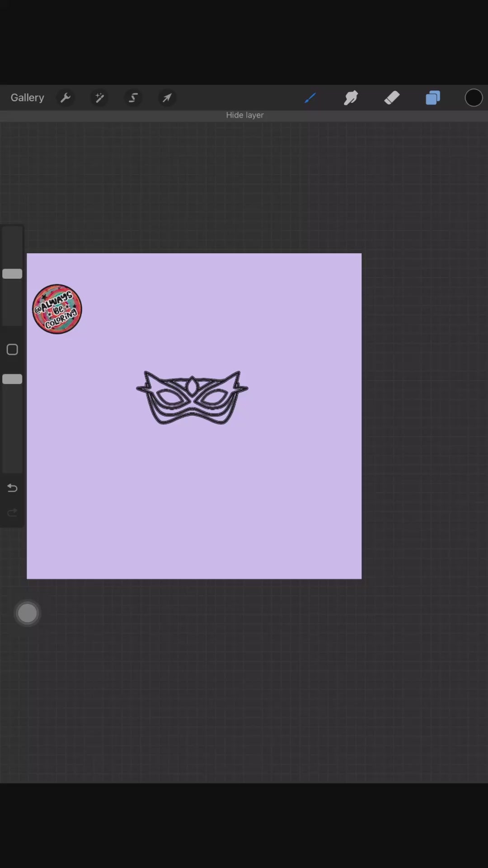This screenshot has height=868, width=488.
Task: Redo the last undone action
Action: point(12,512)
